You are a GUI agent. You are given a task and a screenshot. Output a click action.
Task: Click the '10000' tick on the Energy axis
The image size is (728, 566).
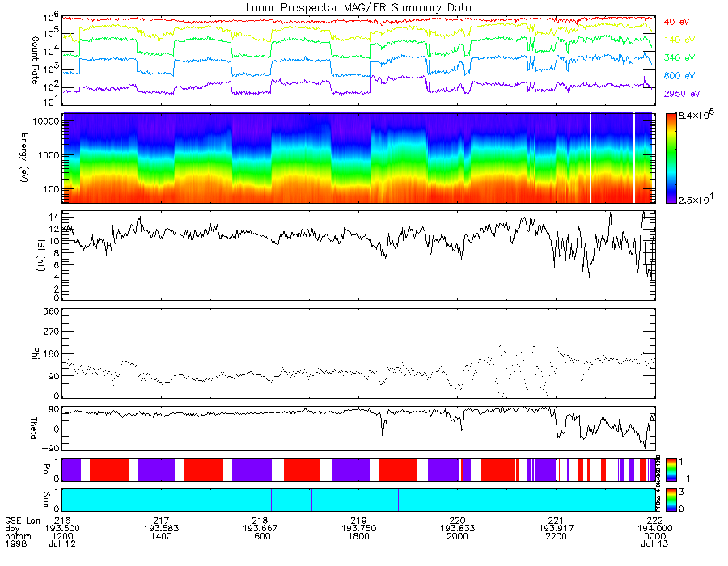46,121
